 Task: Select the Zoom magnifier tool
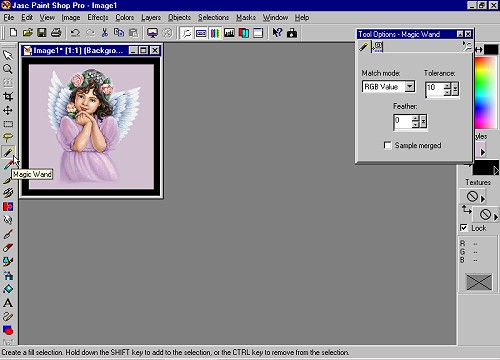pos(8,69)
